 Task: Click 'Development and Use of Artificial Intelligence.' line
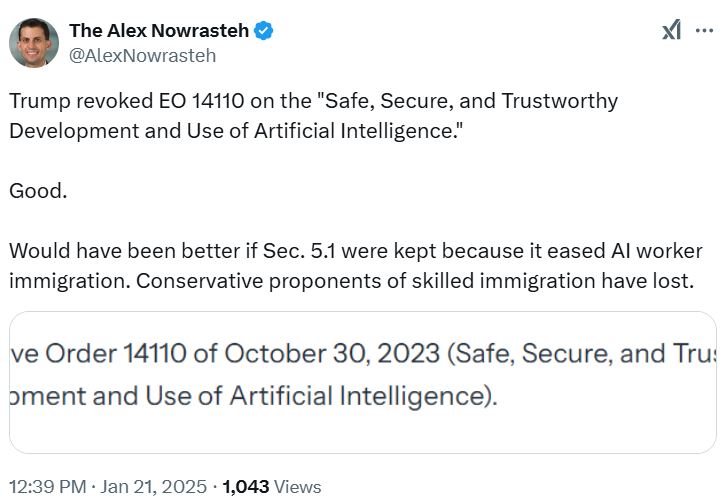[x=236, y=131]
